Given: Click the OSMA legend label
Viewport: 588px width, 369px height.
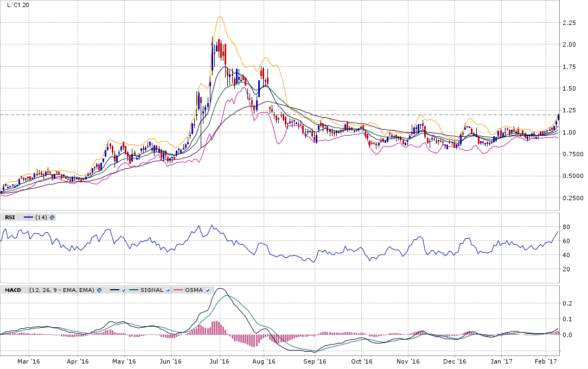Looking at the screenshot, I should pos(194,290).
